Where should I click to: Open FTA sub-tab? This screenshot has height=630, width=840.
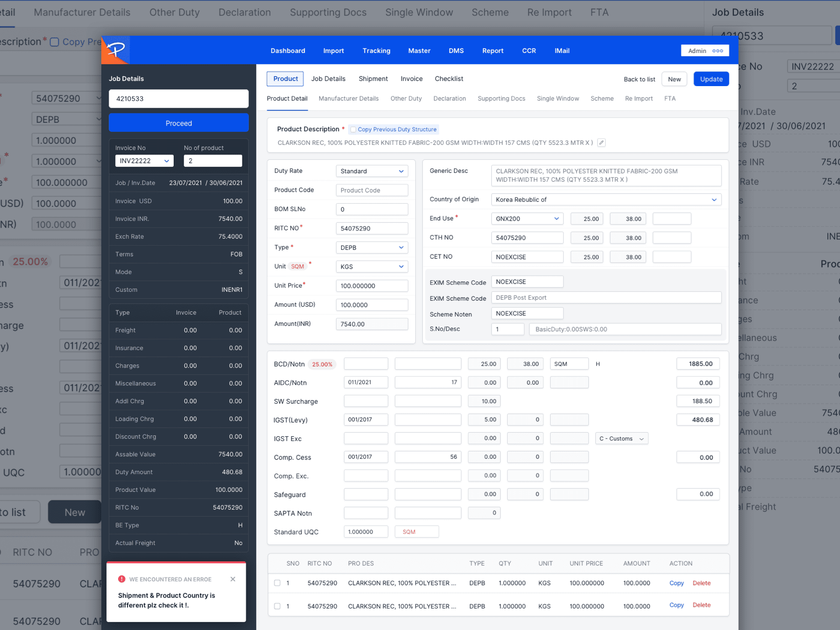(x=670, y=99)
